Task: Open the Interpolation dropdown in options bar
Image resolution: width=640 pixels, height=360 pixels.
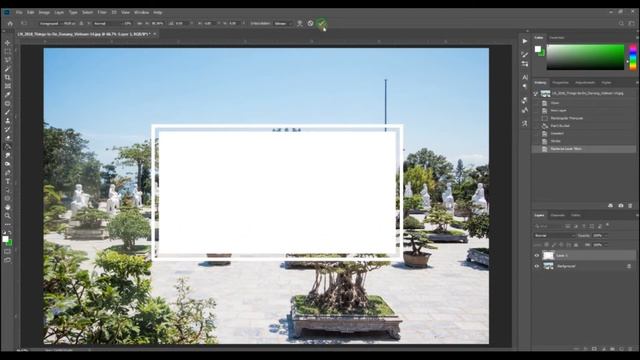Action: pos(283,24)
